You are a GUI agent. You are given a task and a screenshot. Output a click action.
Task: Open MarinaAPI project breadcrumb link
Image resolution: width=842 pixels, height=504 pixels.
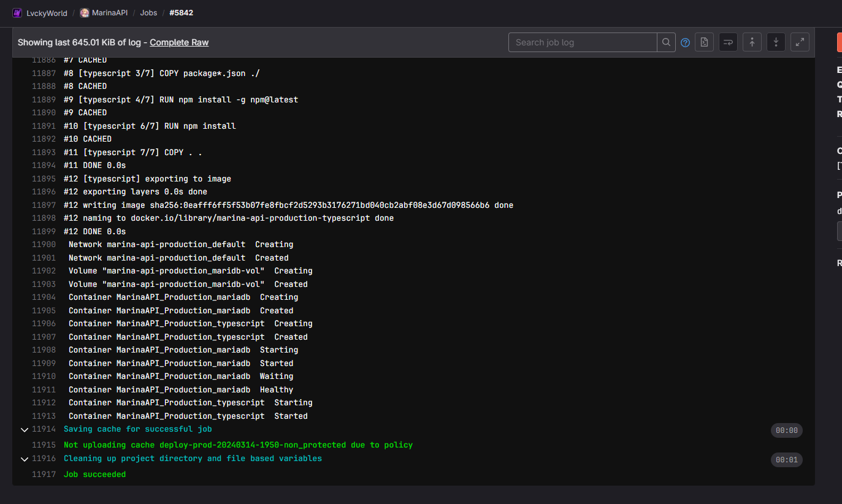click(109, 13)
